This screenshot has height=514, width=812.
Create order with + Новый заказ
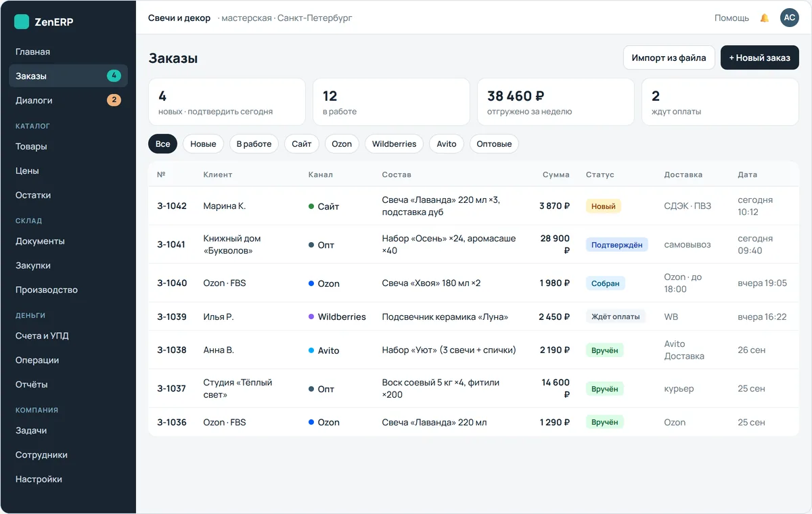pyautogui.click(x=759, y=57)
